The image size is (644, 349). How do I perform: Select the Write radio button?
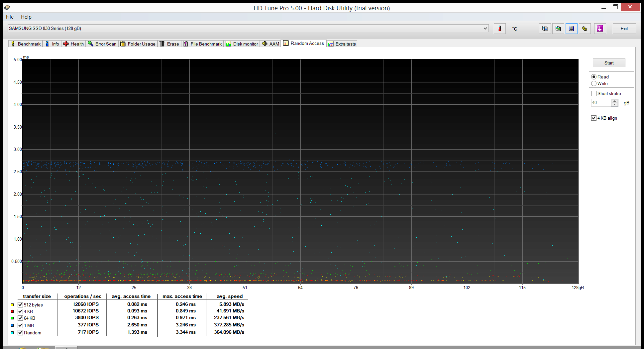click(594, 83)
